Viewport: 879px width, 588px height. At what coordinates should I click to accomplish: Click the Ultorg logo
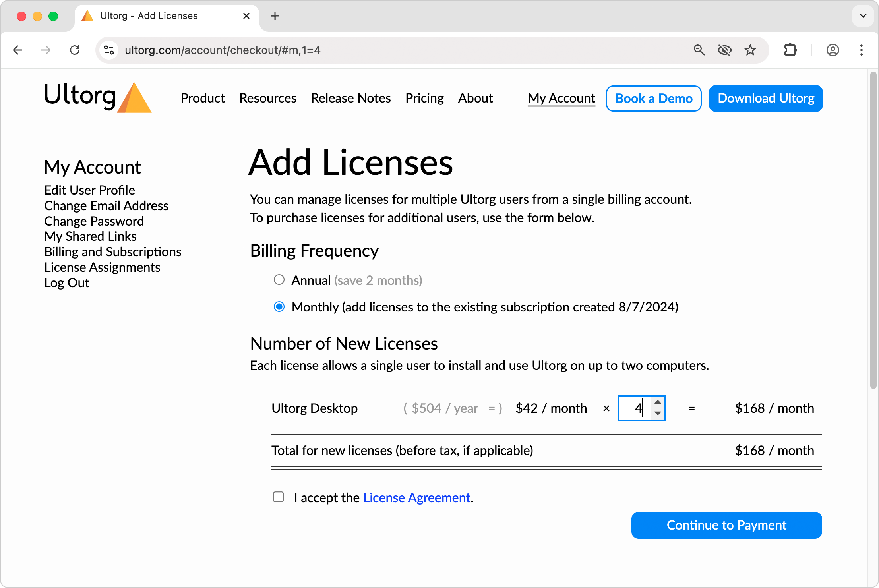97,97
